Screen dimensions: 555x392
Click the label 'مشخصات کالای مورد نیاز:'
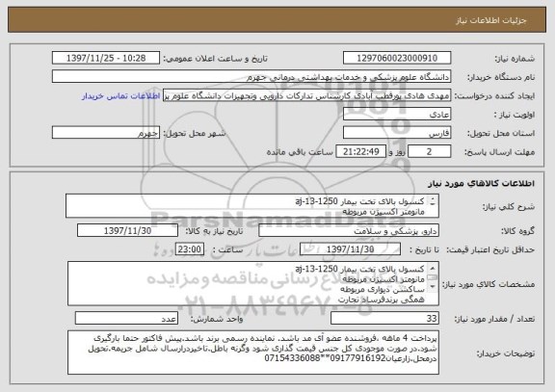(489, 284)
